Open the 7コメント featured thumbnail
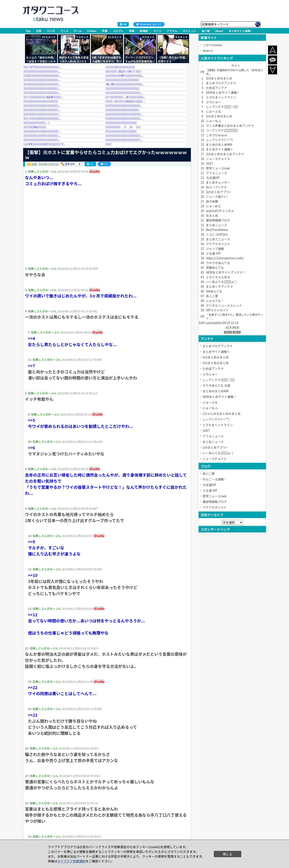Viewport: 289px width, 868px height. tap(74, 49)
